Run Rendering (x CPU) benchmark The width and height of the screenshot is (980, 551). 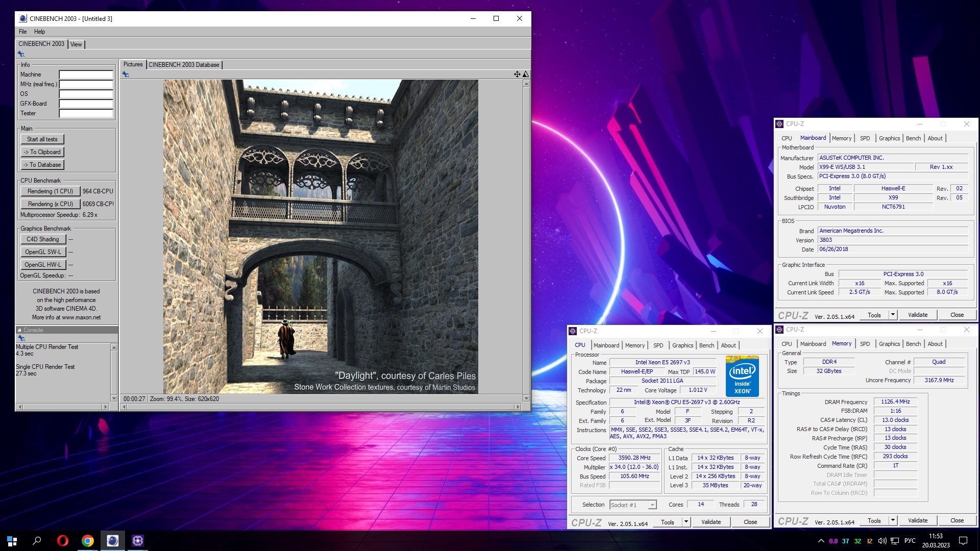click(50, 204)
